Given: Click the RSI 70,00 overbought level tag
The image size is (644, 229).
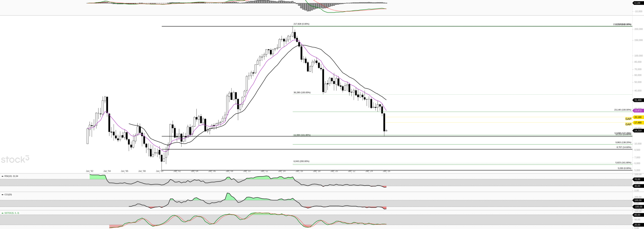Looking at the screenshot, I should tap(638, 179).
